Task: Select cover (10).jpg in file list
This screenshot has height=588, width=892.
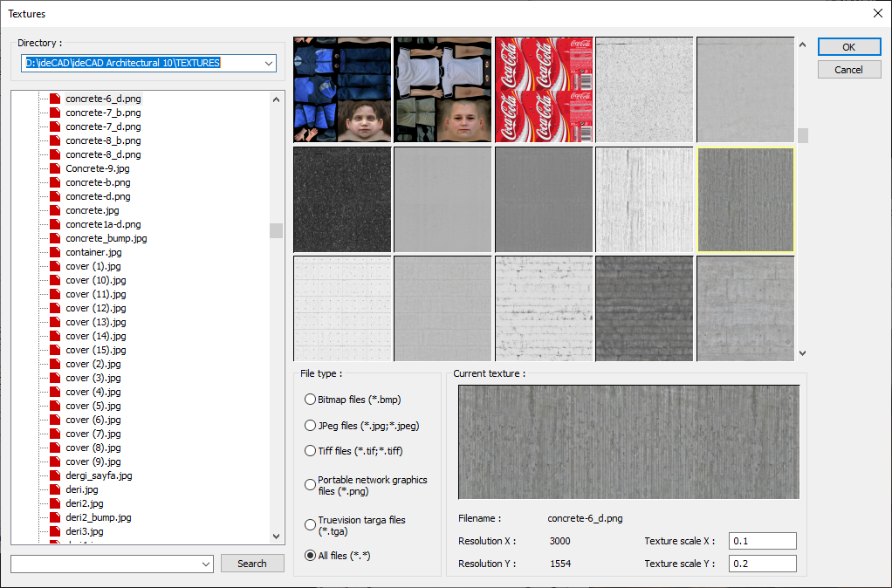Action: coord(96,280)
